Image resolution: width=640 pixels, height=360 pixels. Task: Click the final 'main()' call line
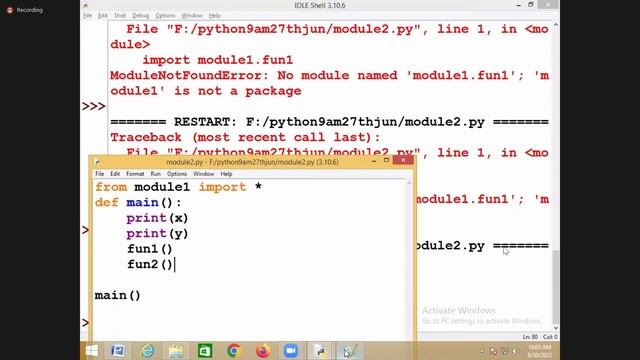[x=118, y=295]
